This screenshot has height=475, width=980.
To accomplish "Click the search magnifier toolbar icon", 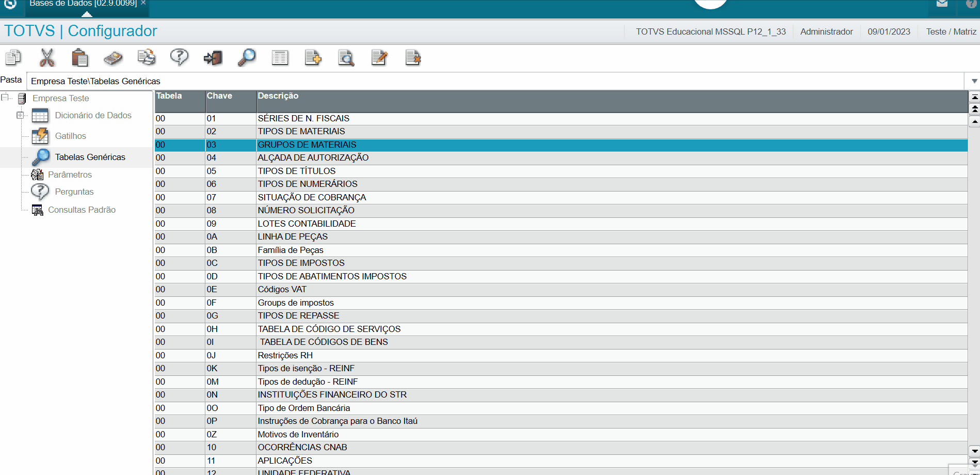I will coord(247,58).
